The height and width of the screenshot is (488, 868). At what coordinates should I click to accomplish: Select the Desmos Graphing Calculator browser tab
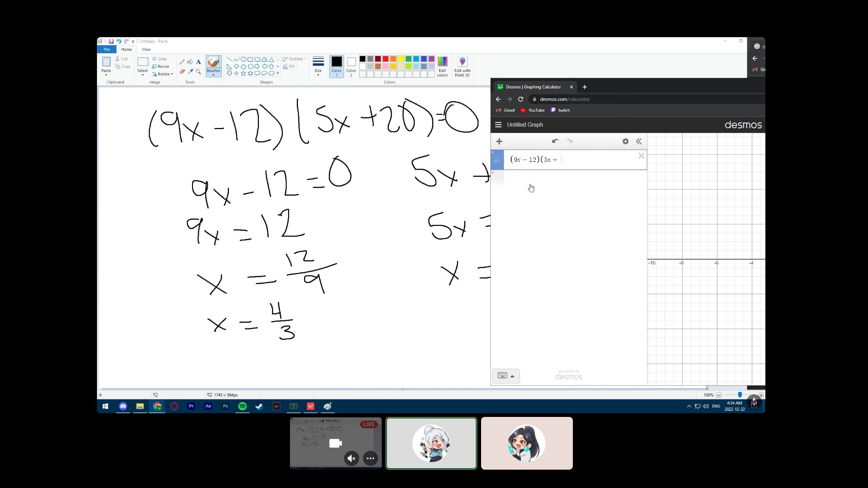coord(533,87)
